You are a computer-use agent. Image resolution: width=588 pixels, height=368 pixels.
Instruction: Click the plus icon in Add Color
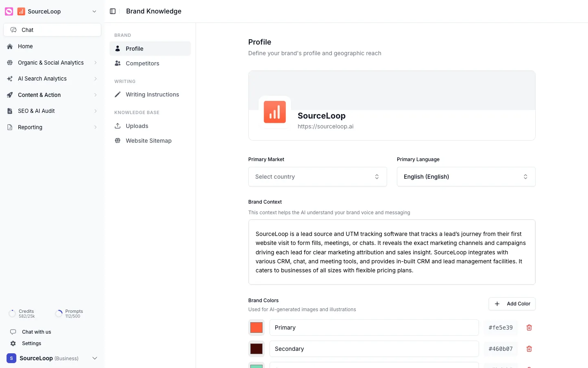[x=497, y=304]
